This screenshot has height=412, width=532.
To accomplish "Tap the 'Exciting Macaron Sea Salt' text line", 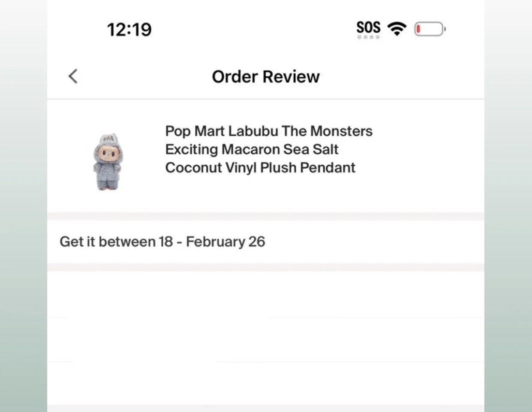I will click(x=252, y=149).
